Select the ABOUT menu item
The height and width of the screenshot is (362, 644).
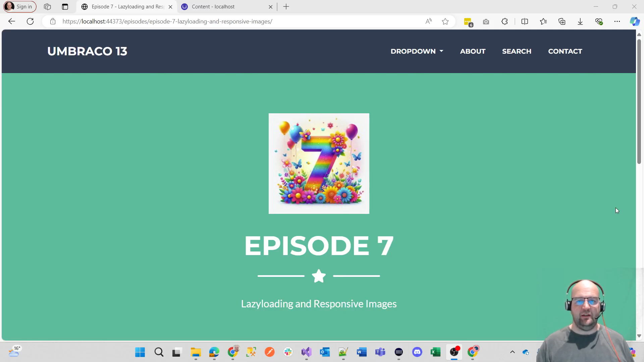pos(473,51)
